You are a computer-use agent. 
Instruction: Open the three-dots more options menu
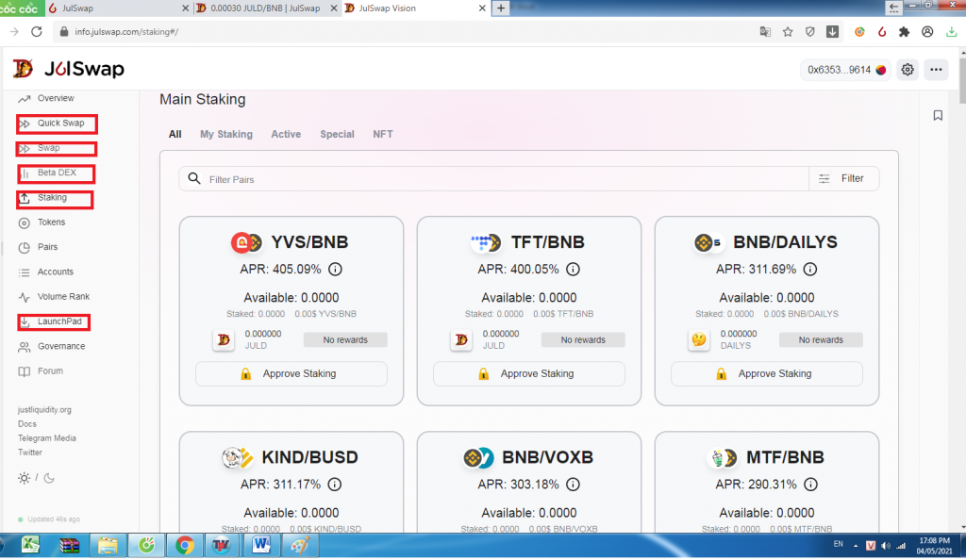tap(936, 70)
